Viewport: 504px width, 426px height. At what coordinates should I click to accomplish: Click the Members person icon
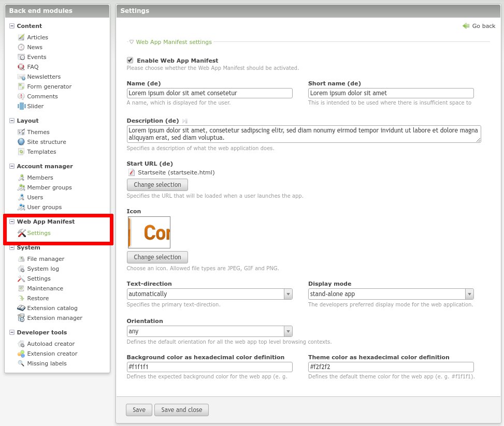pyautogui.click(x=21, y=178)
